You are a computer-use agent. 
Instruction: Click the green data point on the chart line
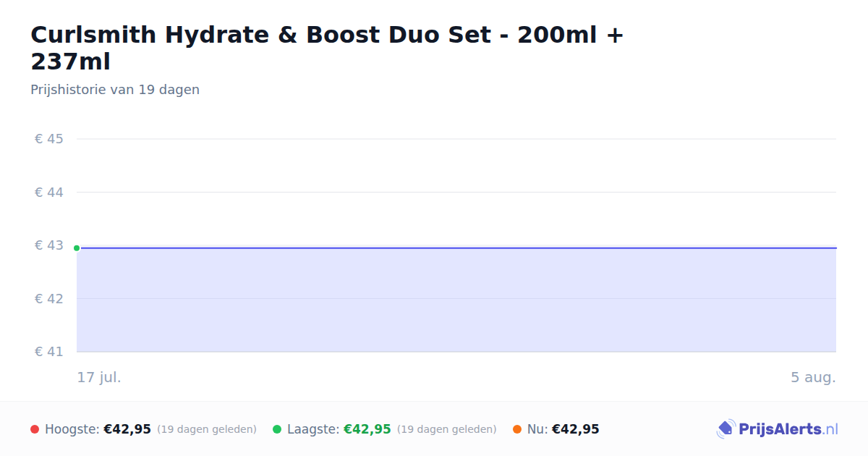pyautogui.click(x=77, y=248)
